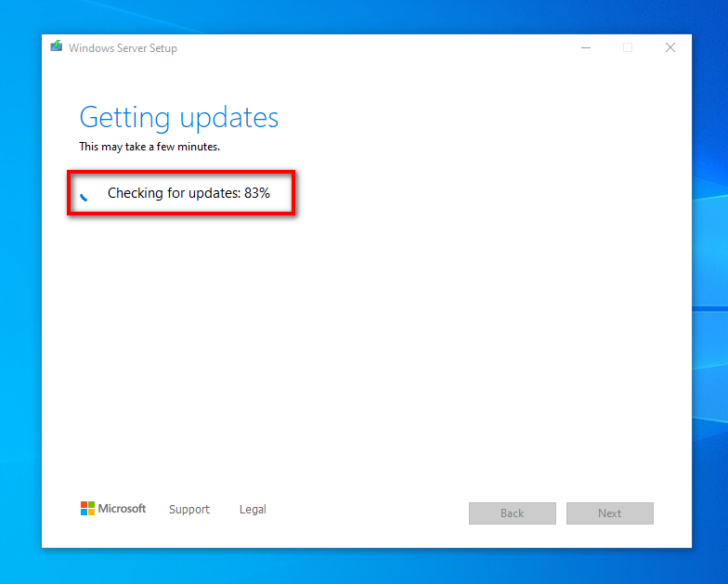The image size is (728, 584).
Task: Open the Legal link
Action: click(x=253, y=509)
